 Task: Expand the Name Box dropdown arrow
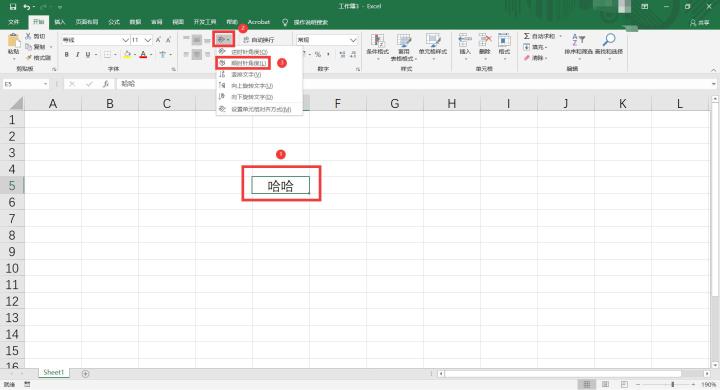coord(45,84)
